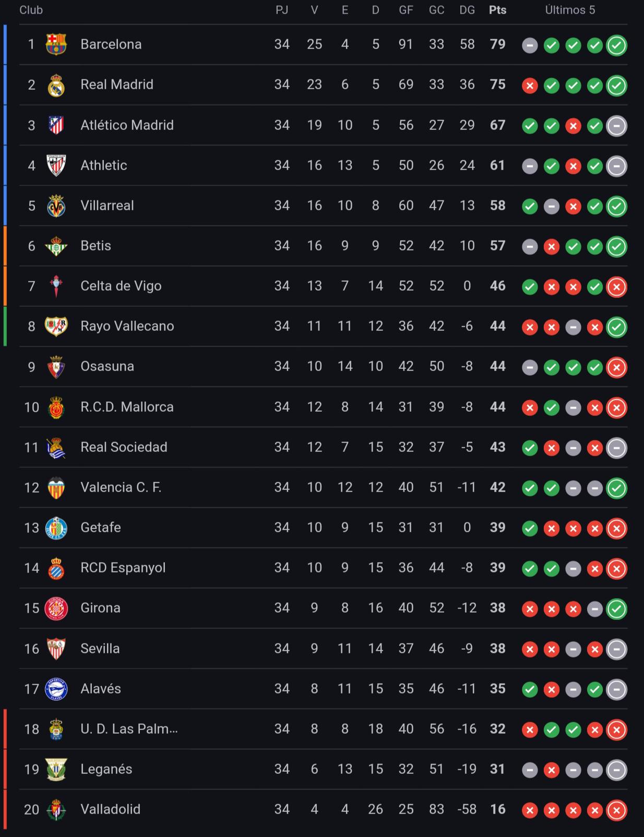
Task: Click the Villarreal yellow crest
Action: pyautogui.click(x=56, y=206)
